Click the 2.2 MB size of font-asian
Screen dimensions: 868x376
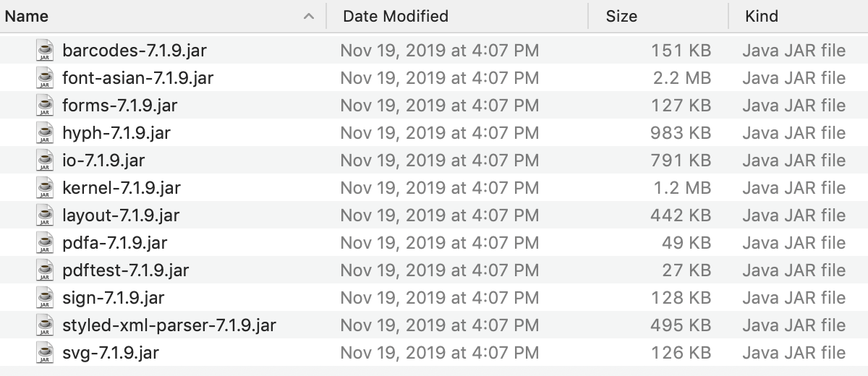682,78
